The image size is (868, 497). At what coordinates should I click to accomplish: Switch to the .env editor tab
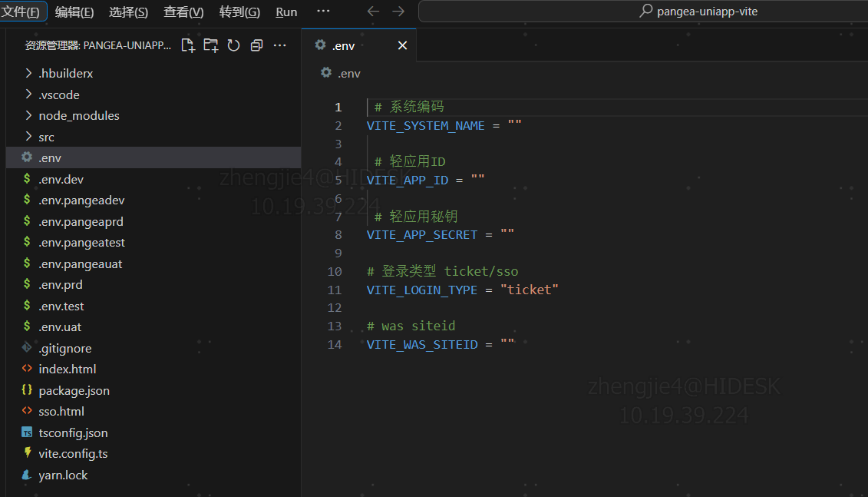click(x=358, y=45)
